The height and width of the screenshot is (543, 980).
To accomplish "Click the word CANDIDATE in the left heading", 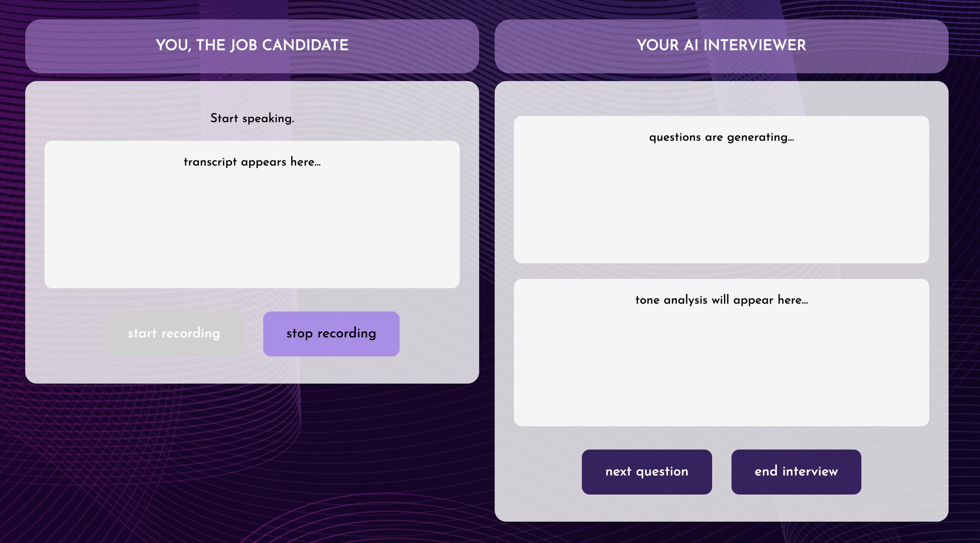I will tap(305, 45).
